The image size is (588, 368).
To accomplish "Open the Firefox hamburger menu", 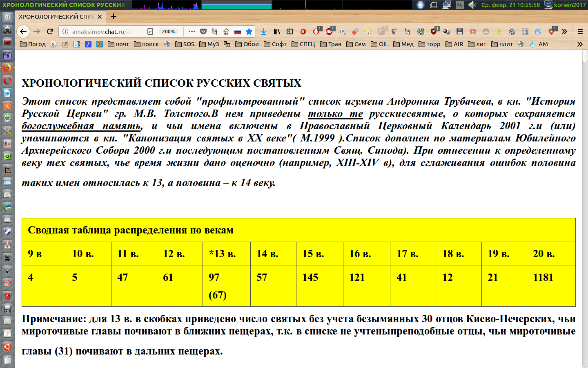I will 580,31.
